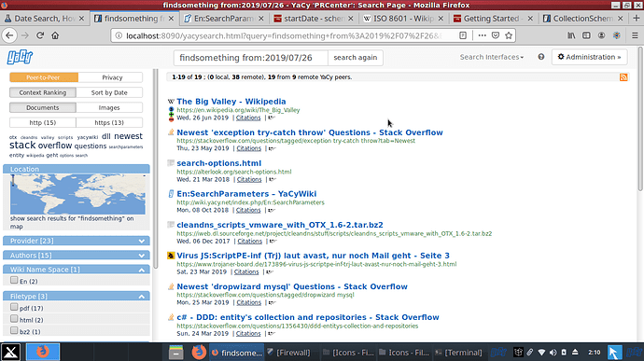Select Context Ranking ordering

tap(43, 92)
